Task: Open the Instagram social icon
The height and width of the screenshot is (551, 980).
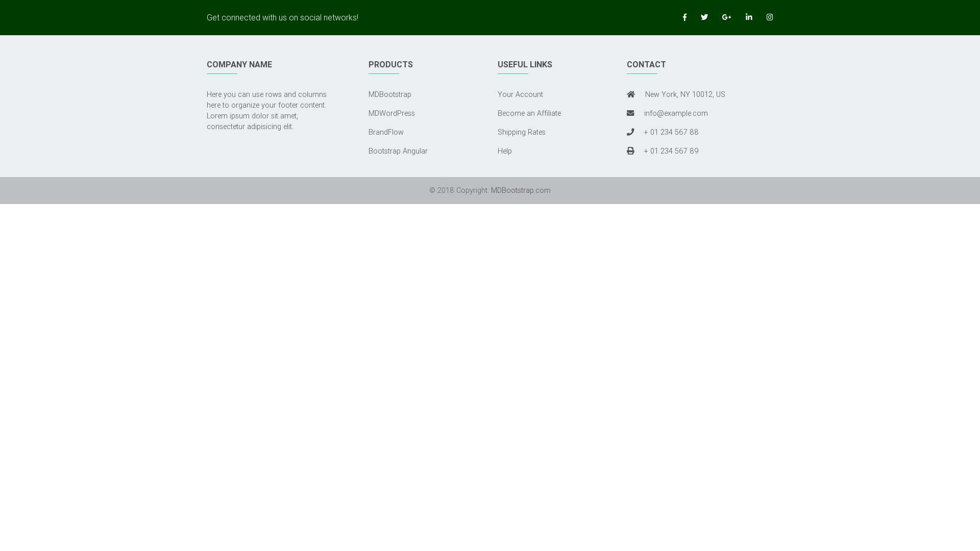Action: (x=770, y=17)
